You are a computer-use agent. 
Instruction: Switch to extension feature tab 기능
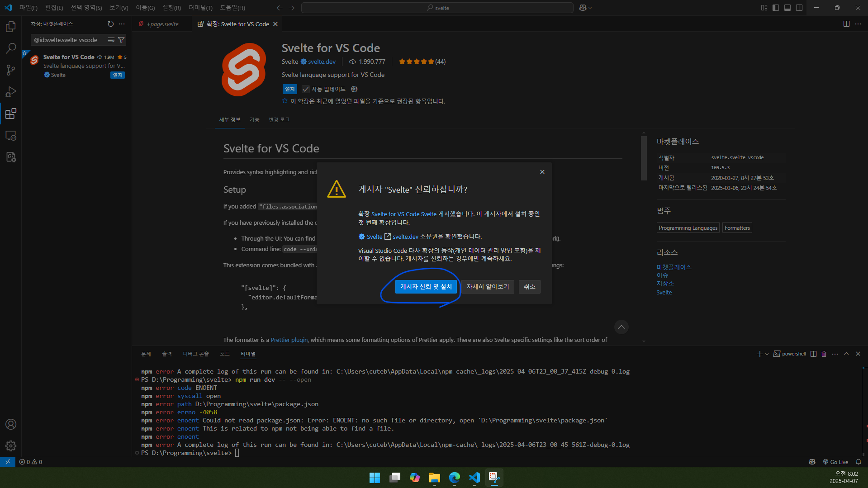coord(255,119)
